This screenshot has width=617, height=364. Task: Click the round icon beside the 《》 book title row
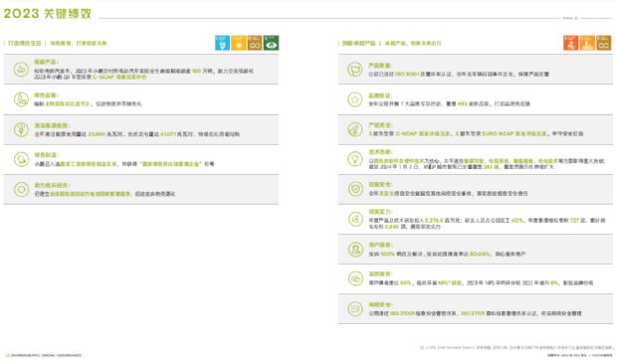click(21, 99)
